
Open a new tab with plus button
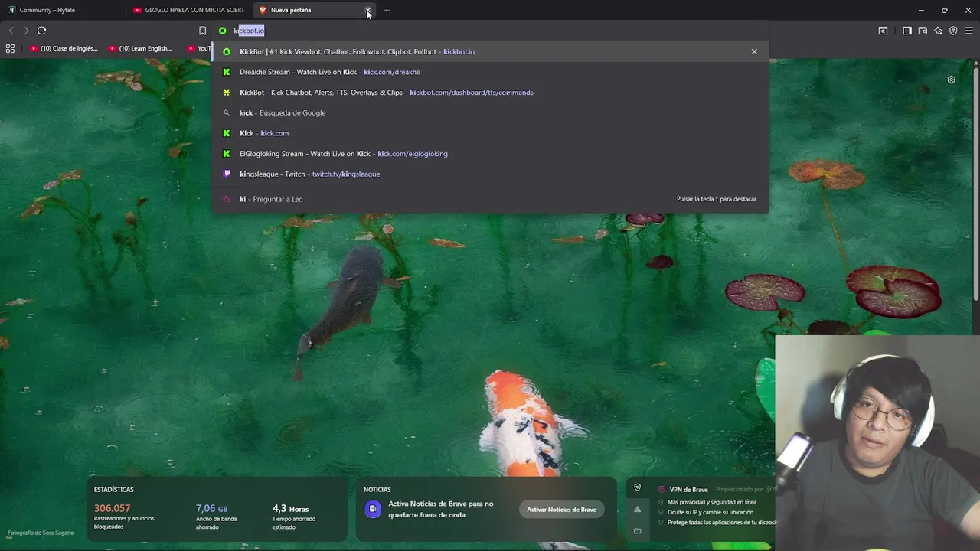tap(387, 10)
